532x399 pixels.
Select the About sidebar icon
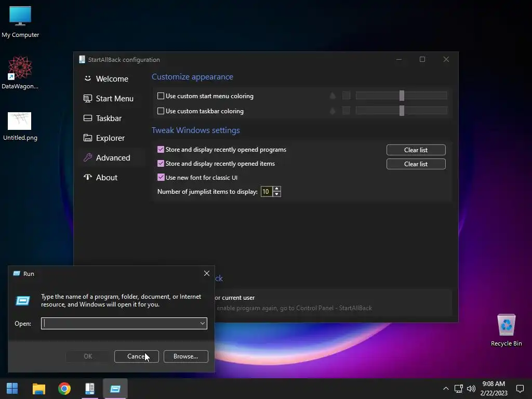point(87,177)
